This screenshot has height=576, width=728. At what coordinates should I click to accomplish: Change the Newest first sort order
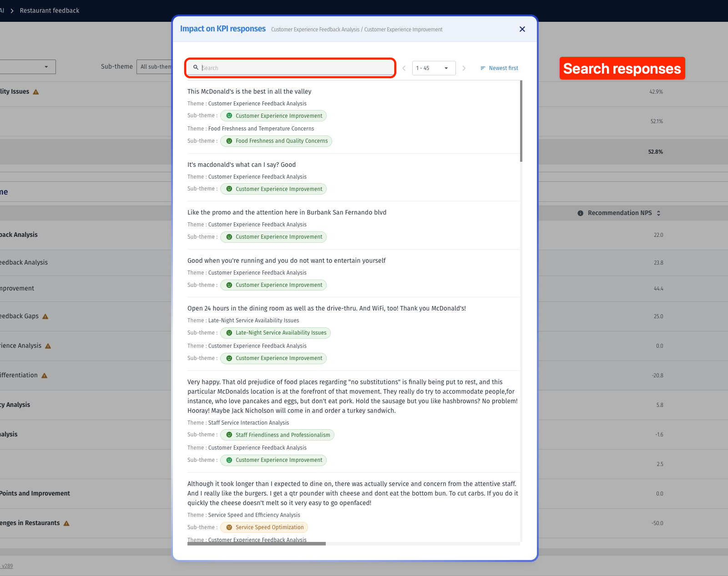coord(499,68)
